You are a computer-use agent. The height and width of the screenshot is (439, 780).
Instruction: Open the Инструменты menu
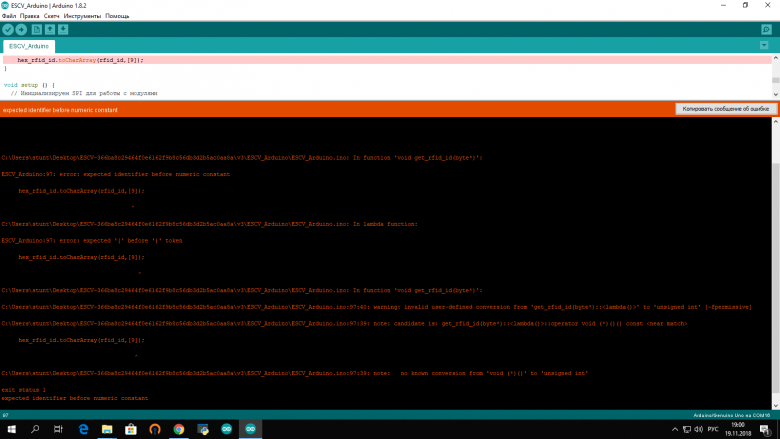(x=82, y=16)
